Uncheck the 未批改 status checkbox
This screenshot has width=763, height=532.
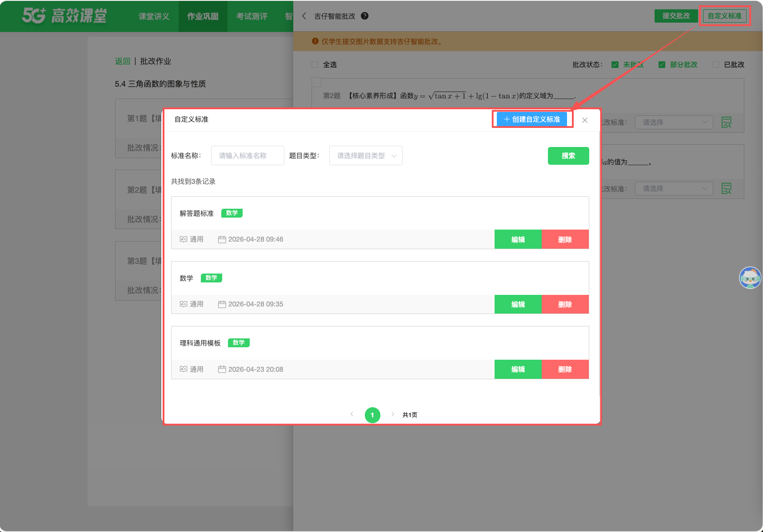(x=615, y=65)
